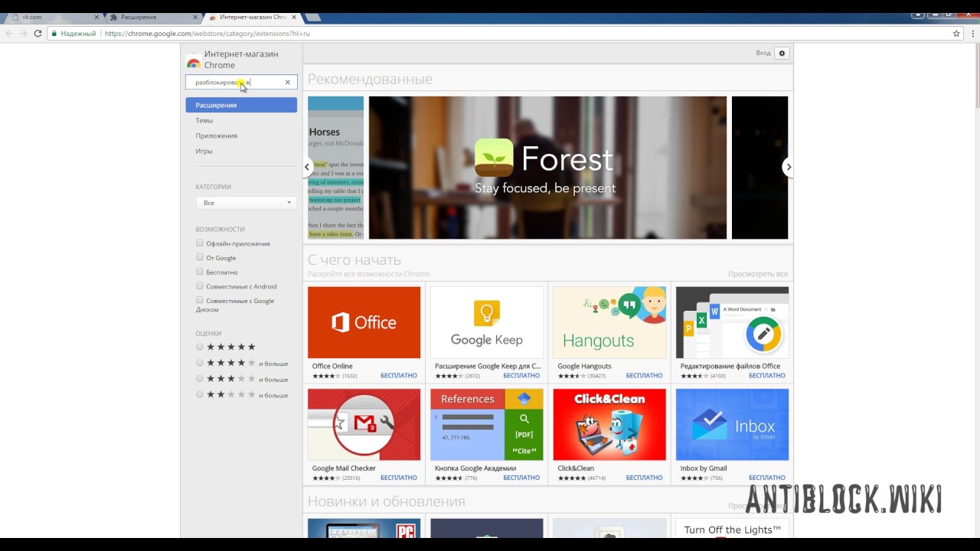Select two stars и больше rating
This screenshot has height=551, width=980.
click(200, 395)
